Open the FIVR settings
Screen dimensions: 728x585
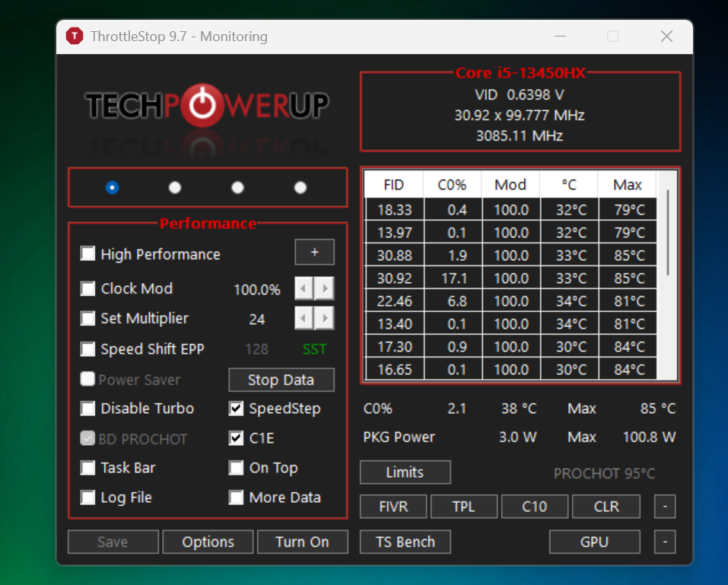coord(393,507)
